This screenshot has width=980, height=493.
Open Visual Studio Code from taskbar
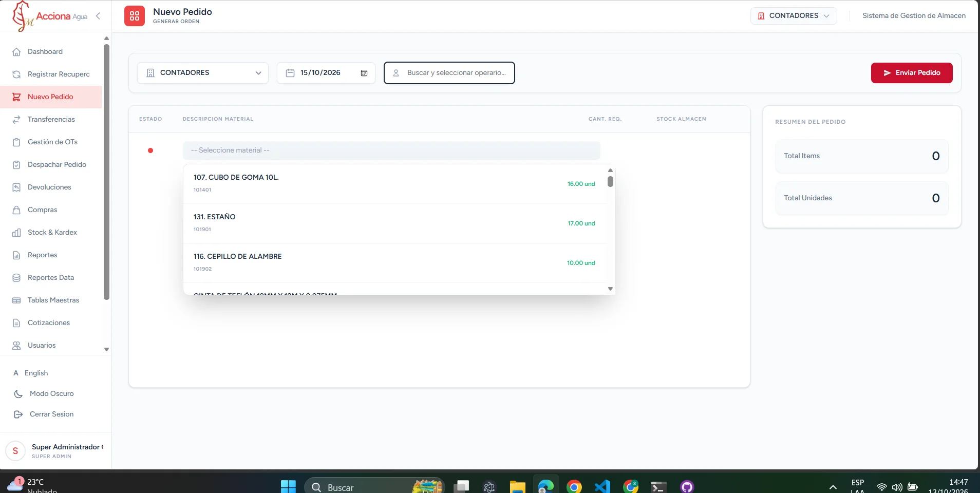point(602,487)
